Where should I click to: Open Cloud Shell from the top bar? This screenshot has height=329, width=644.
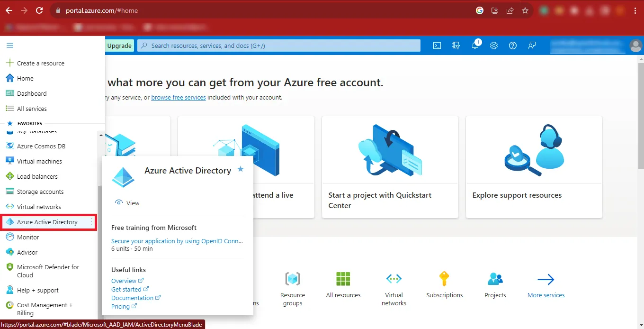(437, 46)
